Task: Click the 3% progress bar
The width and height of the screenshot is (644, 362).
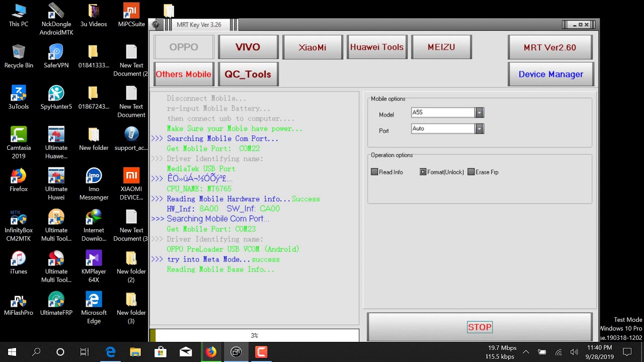Action: (x=255, y=335)
